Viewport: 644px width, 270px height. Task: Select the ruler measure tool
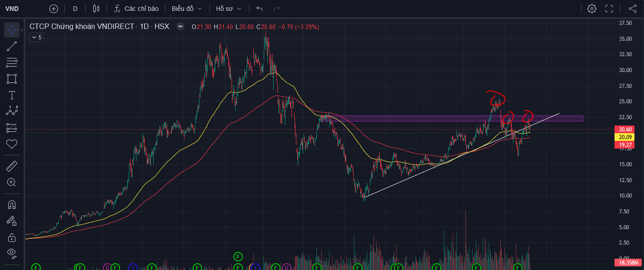[12, 166]
